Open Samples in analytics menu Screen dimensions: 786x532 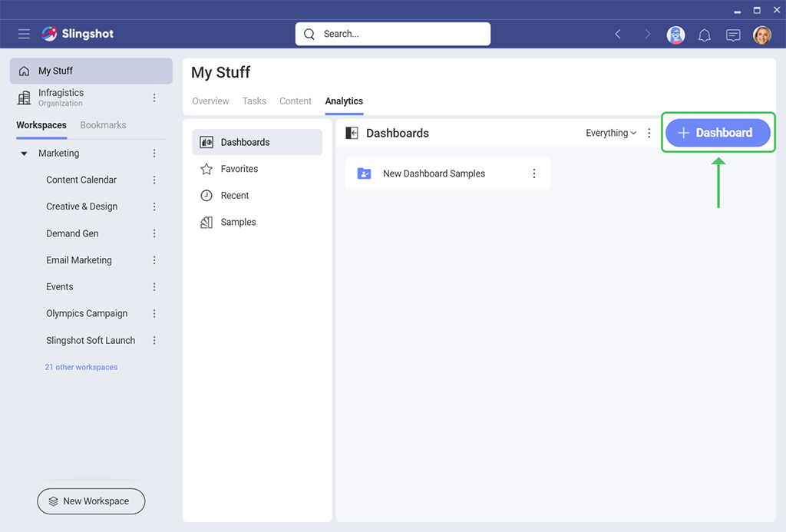pyautogui.click(x=257, y=222)
